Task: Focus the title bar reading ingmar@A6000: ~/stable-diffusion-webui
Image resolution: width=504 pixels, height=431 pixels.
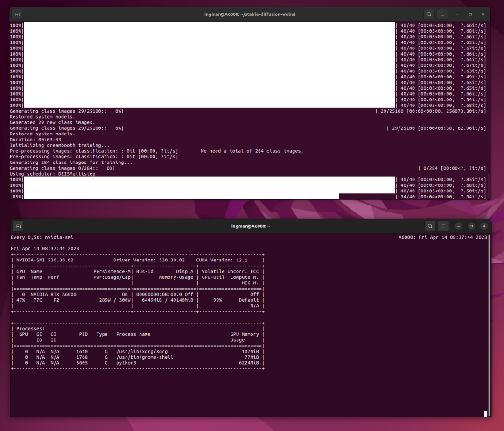Action: (x=250, y=14)
